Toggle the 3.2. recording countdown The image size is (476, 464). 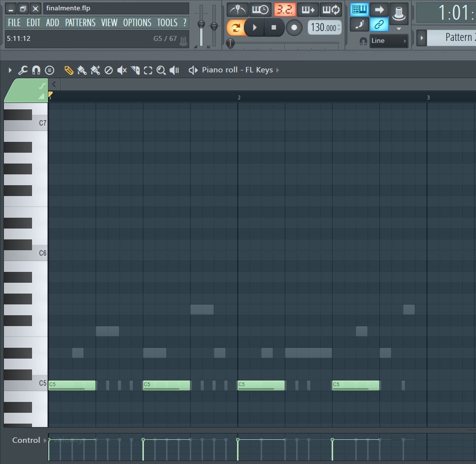(x=285, y=10)
